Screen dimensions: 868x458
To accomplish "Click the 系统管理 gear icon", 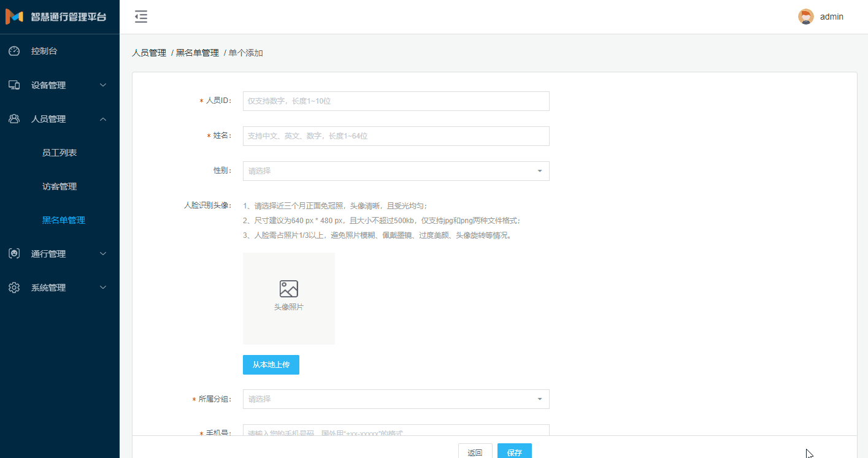I will click(x=14, y=288).
